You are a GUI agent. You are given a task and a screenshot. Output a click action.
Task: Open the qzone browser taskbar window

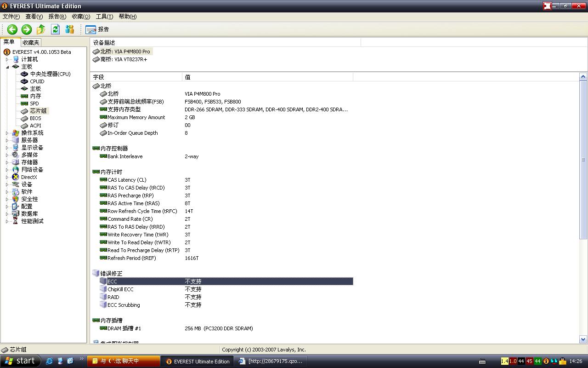tap(271, 361)
